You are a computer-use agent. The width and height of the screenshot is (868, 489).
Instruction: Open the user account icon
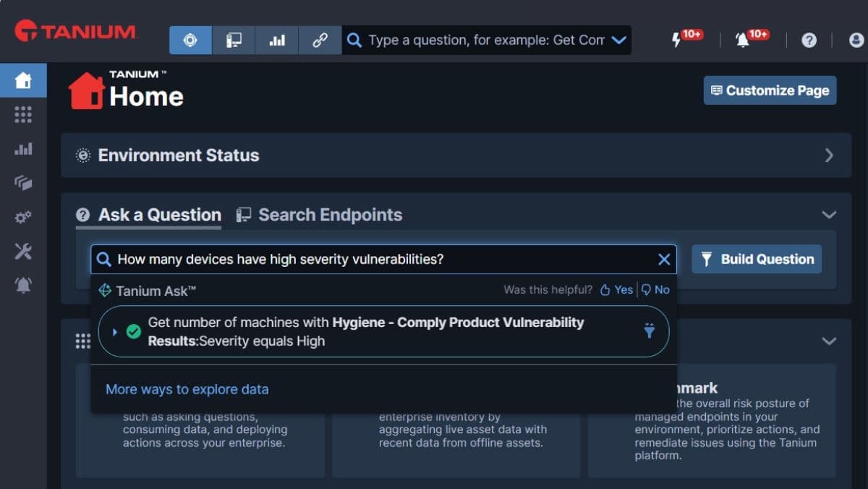pyautogui.click(x=856, y=41)
